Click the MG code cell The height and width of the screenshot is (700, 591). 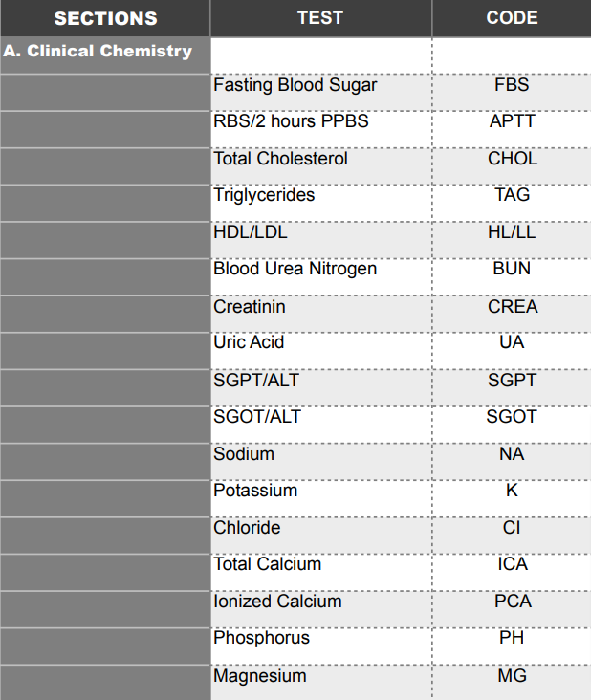(x=512, y=676)
